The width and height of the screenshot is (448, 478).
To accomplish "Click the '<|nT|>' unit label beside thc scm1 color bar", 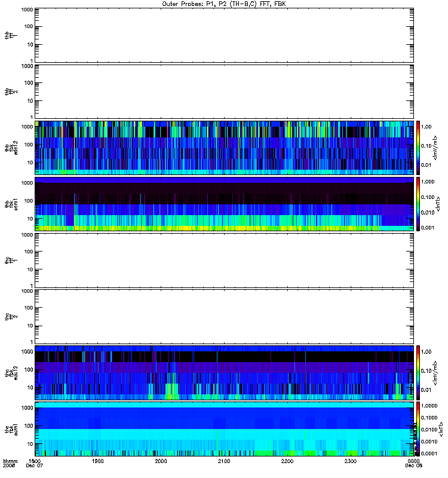I will (441, 429).
